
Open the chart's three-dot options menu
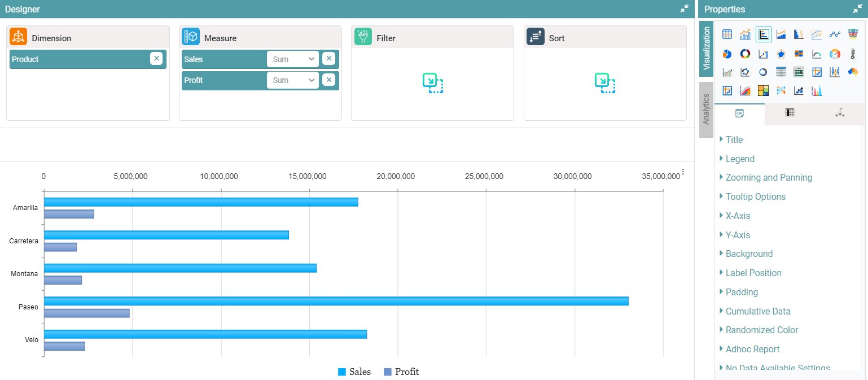pos(683,172)
